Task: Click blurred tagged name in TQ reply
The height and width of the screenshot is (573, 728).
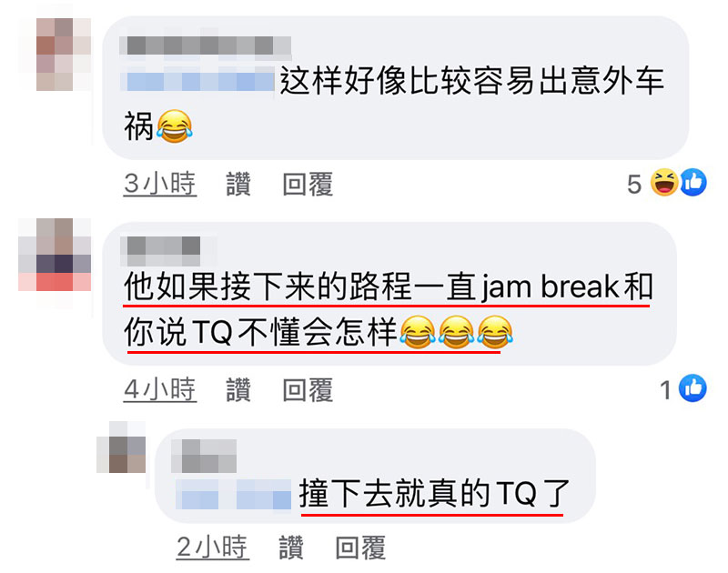Action: [x=233, y=496]
